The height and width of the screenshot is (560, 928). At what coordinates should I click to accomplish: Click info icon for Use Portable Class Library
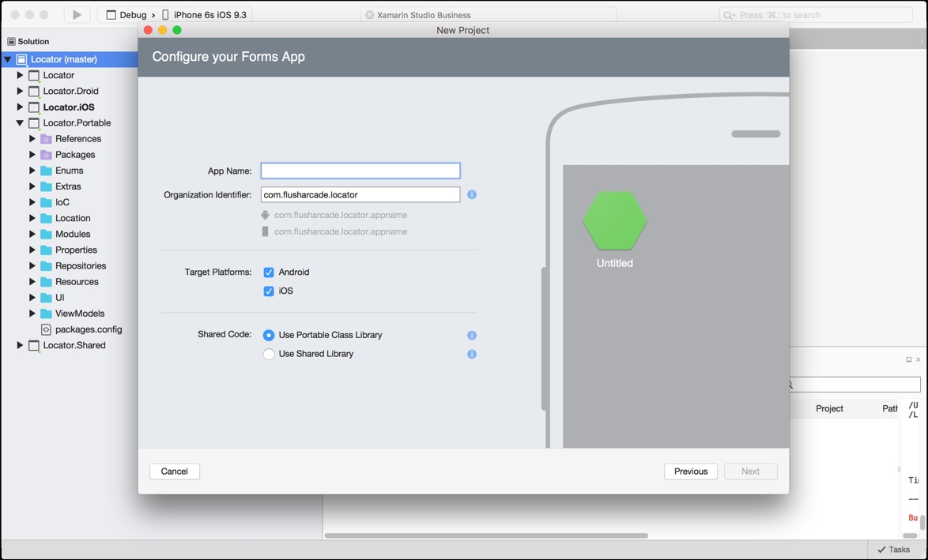[472, 336]
